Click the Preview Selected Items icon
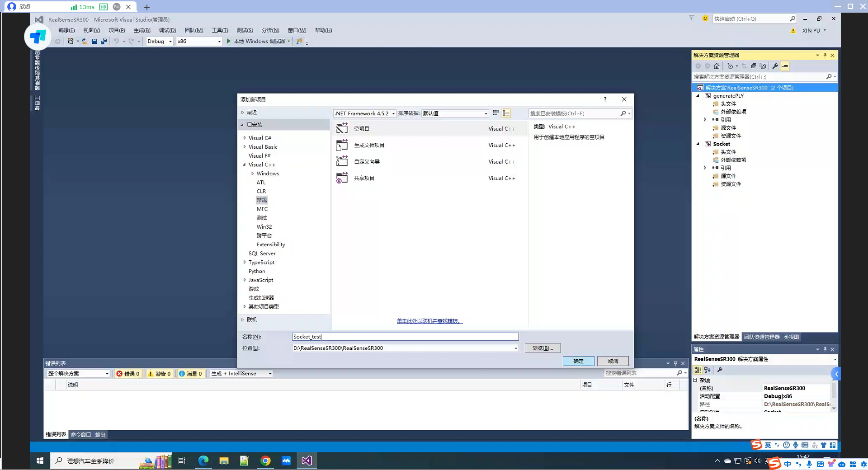 coord(785,66)
